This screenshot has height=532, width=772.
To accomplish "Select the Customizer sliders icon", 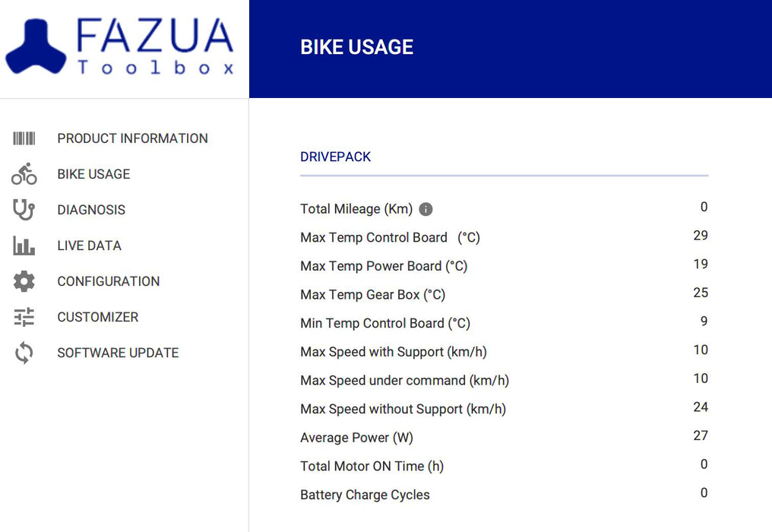I will (x=24, y=317).
